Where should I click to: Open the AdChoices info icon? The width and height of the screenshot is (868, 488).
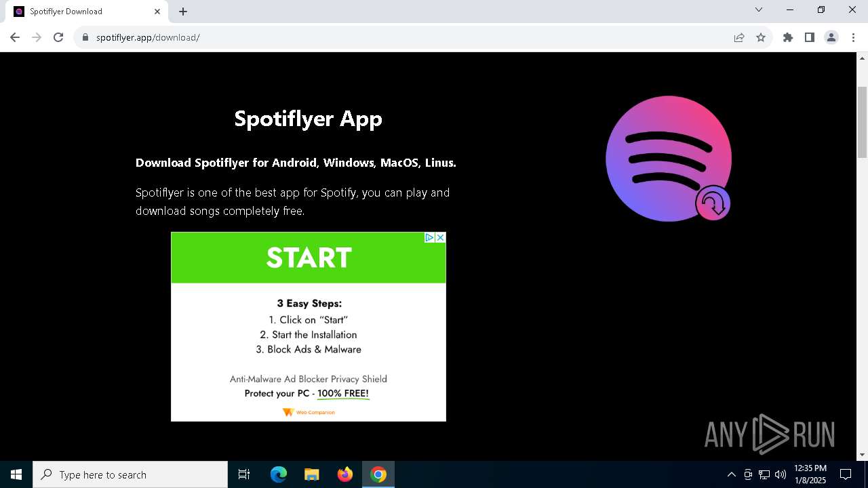(429, 237)
